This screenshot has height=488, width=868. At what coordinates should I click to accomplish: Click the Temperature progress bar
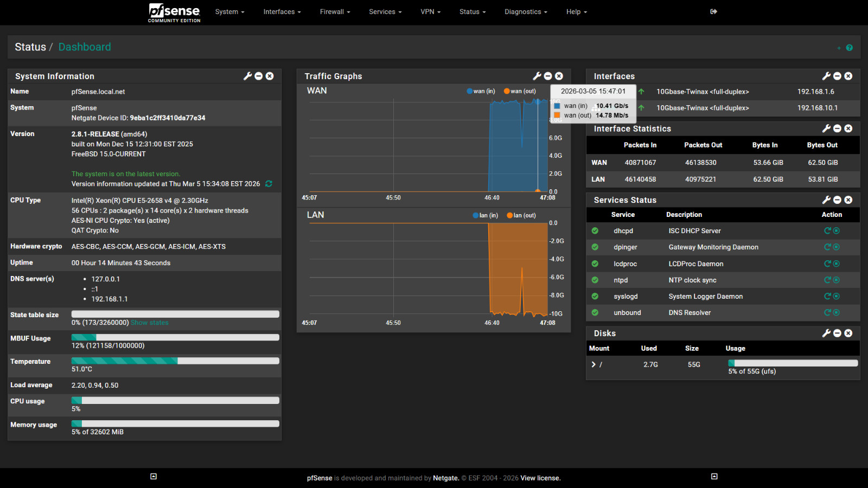pos(175,361)
